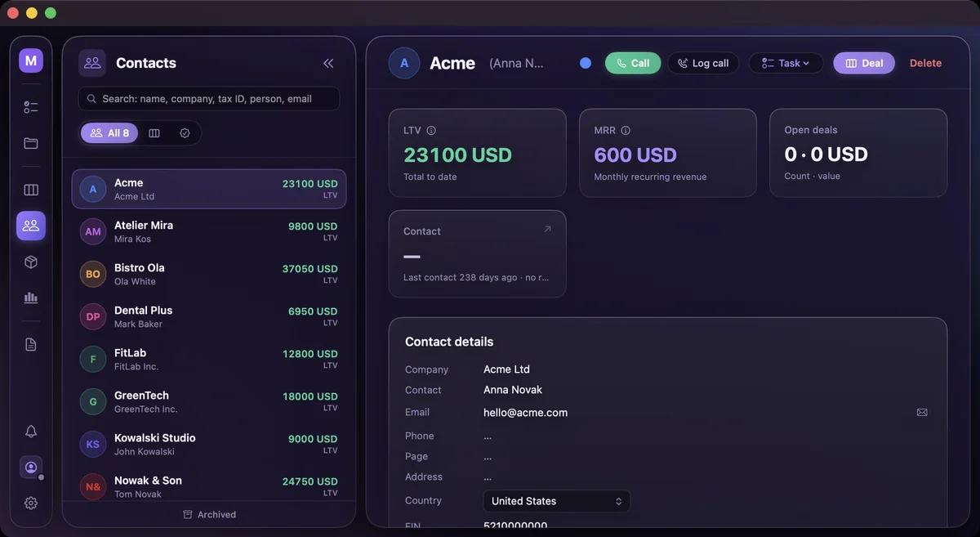The image size is (980, 537).
Task: Click the MRR info icon
Action: pyautogui.click(x=626, y=130)
